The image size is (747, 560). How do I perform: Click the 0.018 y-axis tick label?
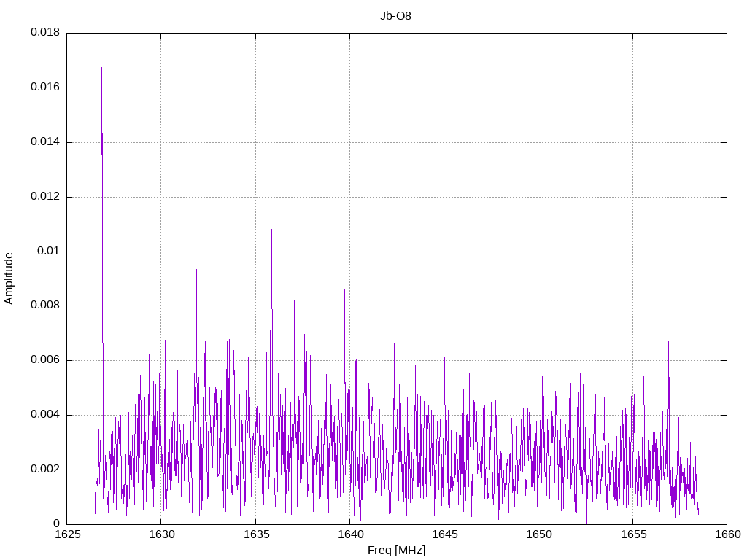45,32
